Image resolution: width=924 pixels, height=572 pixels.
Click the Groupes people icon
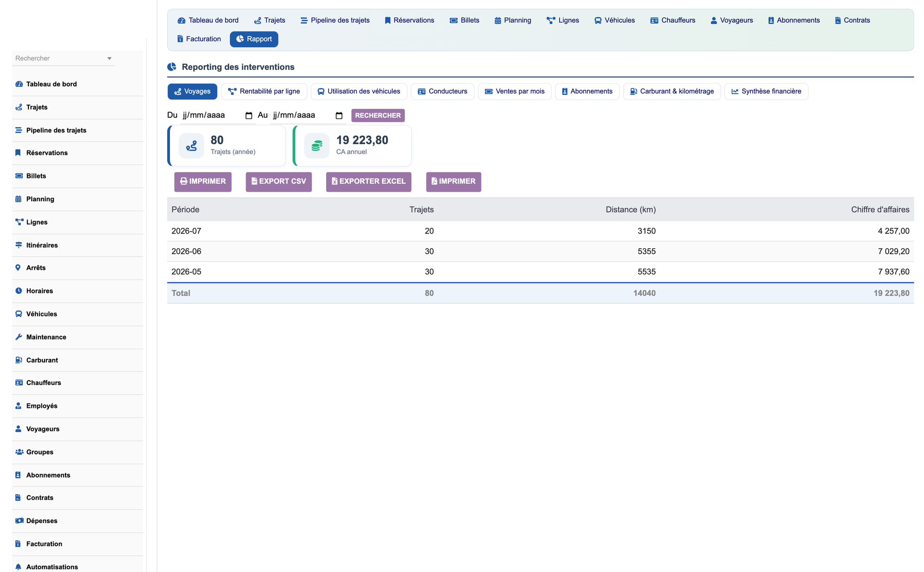19,452
